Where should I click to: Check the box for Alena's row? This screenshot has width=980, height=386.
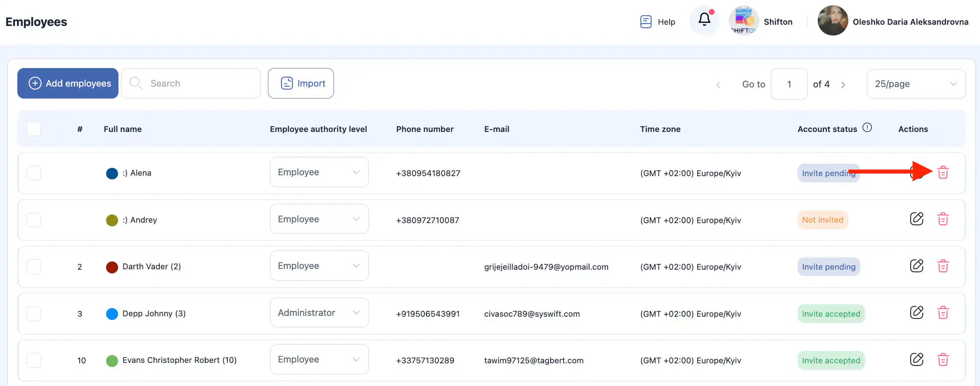(x=33, y=173)
